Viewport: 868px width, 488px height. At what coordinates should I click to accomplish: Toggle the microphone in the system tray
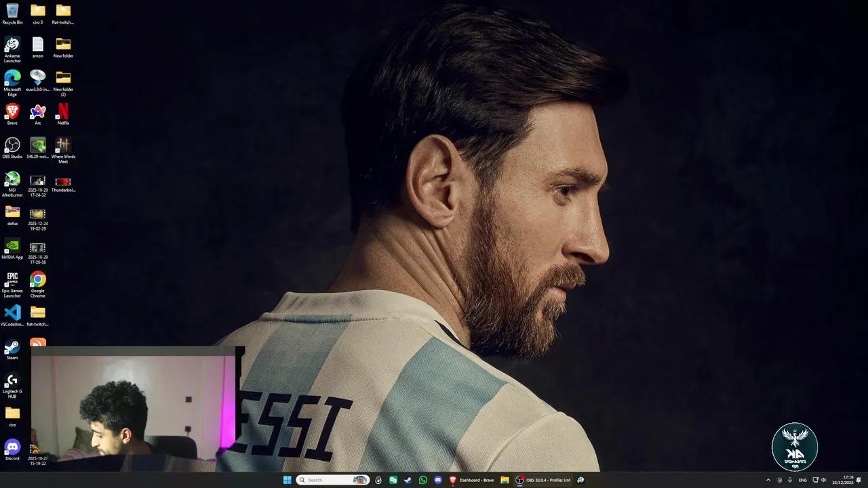(x=790, y=480)
